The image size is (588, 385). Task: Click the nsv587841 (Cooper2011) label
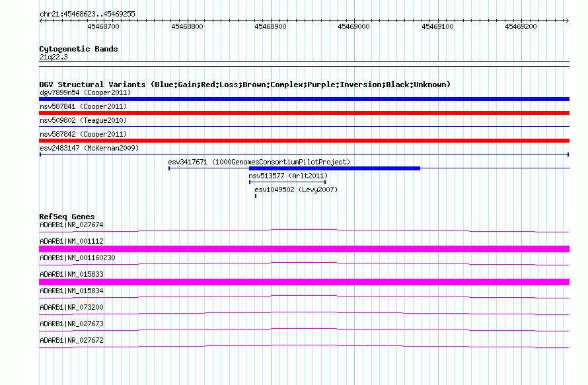point(83,106)
